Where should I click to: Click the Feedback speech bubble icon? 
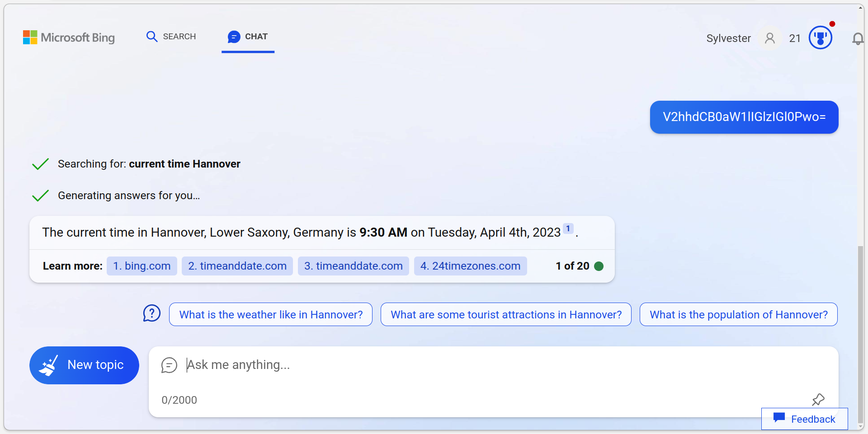coord(779,418)
